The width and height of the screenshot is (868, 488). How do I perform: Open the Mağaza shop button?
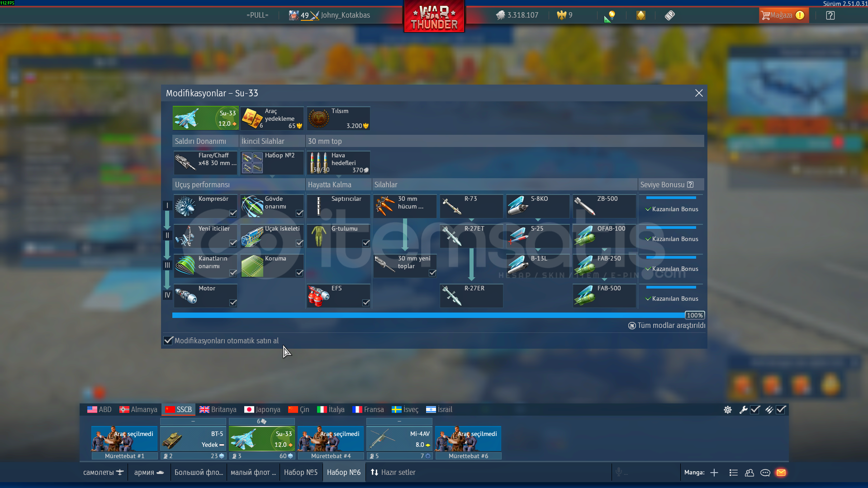pos(783,15)
